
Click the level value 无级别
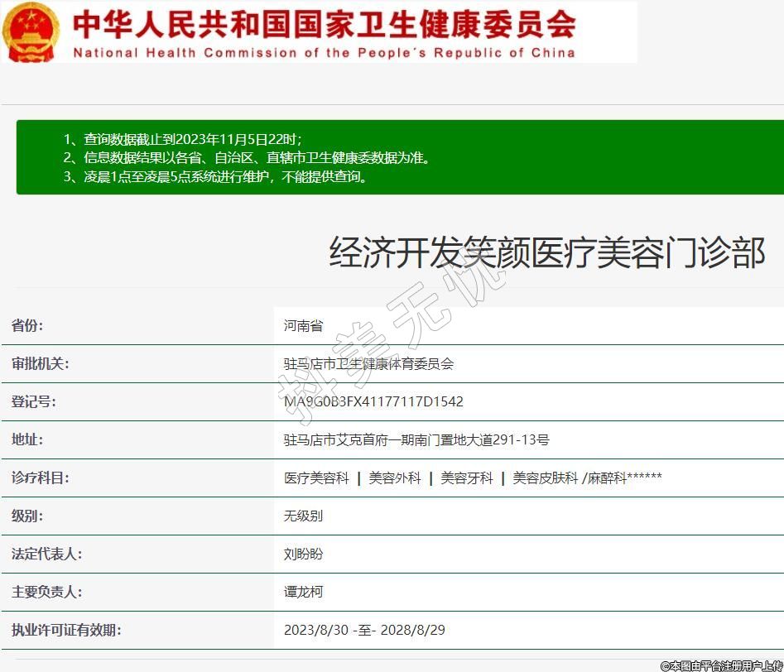303,516
